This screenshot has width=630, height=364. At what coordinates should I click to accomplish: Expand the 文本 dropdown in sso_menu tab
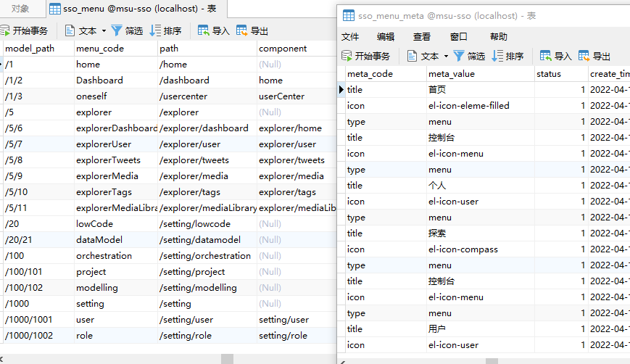[104, 30]
